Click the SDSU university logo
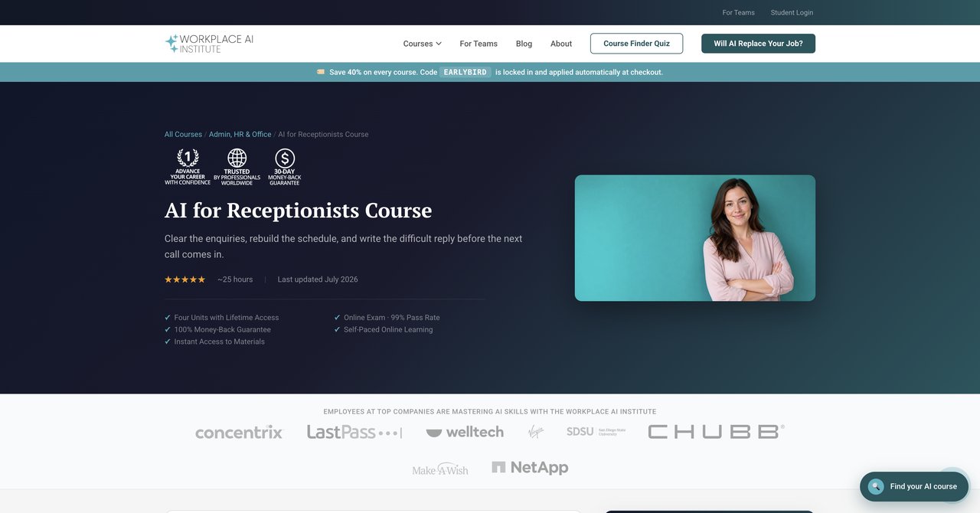980x513 pixels. point(596,432)
